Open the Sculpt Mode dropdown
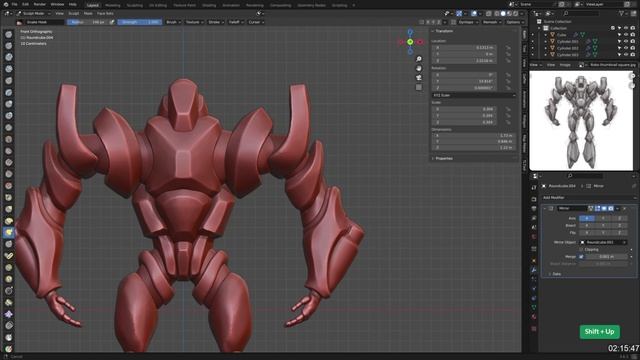Viewport: 640px width, 360px height. pyautogui.click(x=34, y=13)
